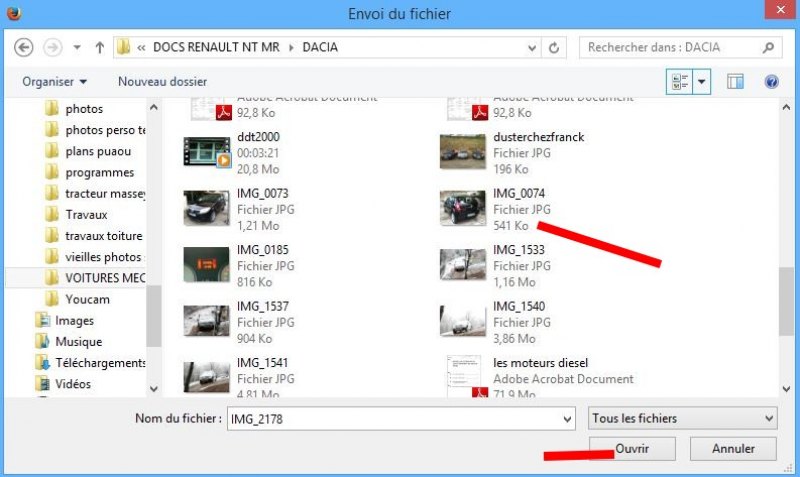Select IMG_1541 thumbnail
The width and height of the screenshot is (800, 477).
pos(207,378)
